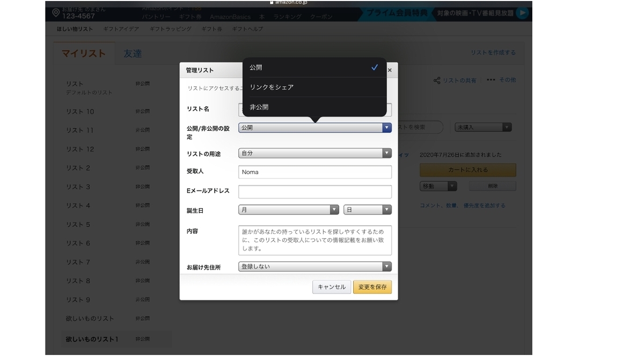The height and width of the screenshot is (362, 644).
Task: Open the リストの用途 dropdown showing 自分
Action: 315,153
